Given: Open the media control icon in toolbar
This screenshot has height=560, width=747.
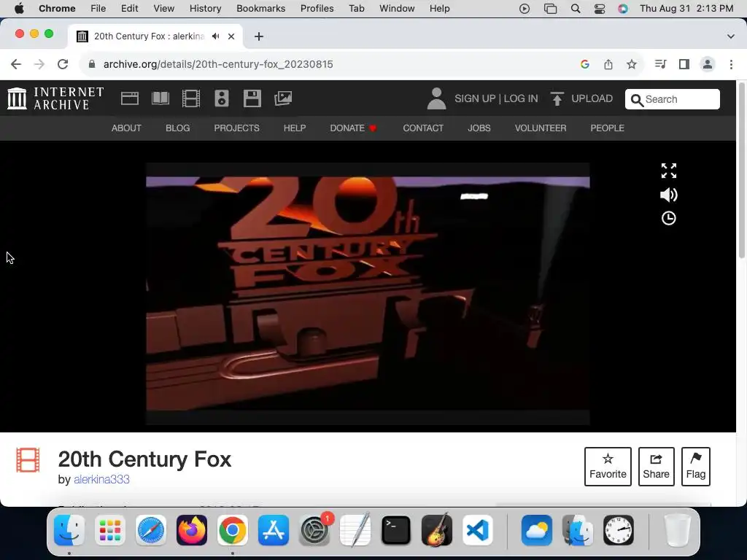Looking at the screenshot, I should click(660, 64).
